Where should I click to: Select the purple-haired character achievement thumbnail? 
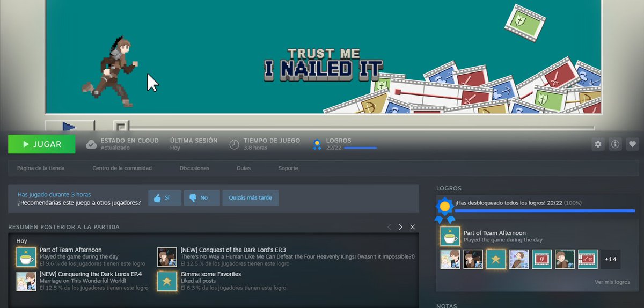(519, 259)
